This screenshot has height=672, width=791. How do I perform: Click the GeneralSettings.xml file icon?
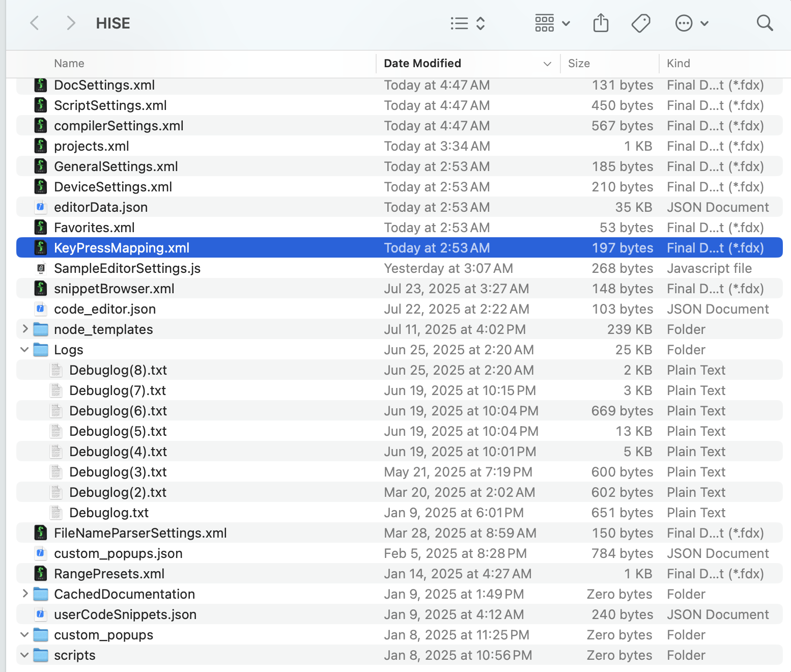41,166
